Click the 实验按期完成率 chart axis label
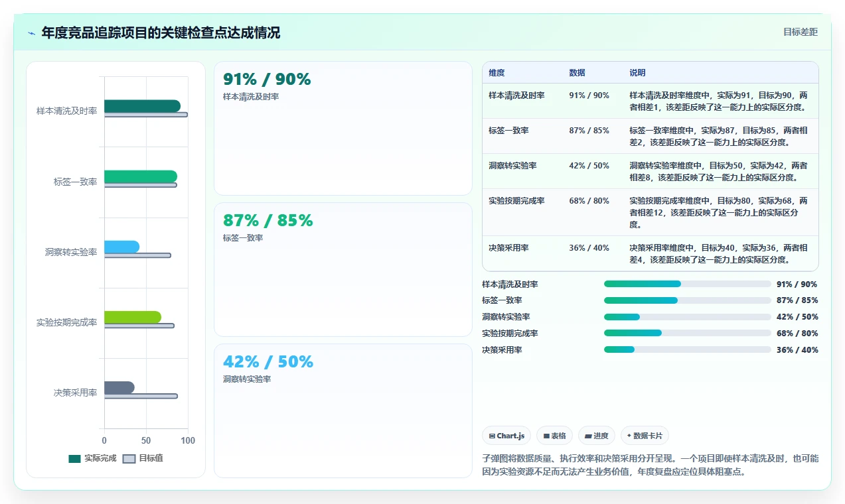The height and width of the screenshot is (504, 845). (66, 323)
